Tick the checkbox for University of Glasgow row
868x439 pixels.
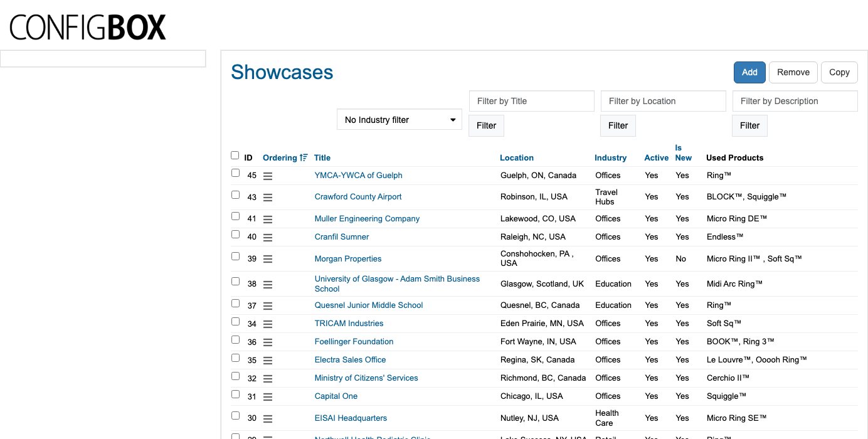[235, 282]
